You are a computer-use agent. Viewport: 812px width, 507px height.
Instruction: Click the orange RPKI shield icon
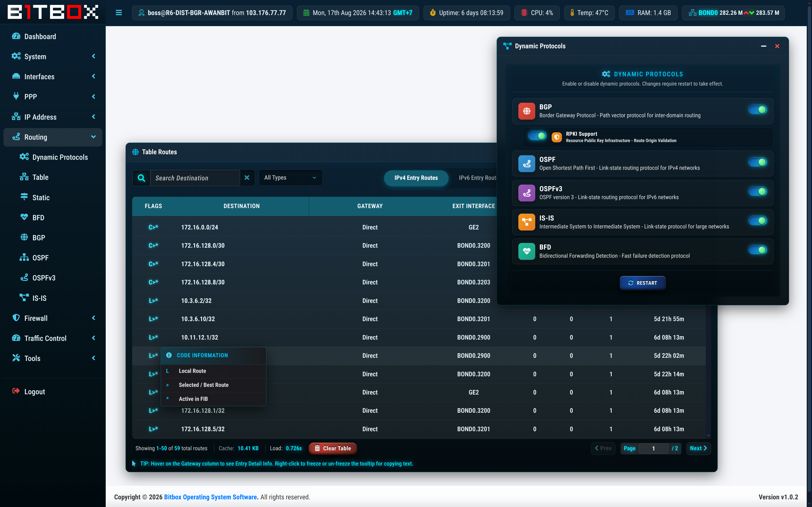click(x=557, y=137)
